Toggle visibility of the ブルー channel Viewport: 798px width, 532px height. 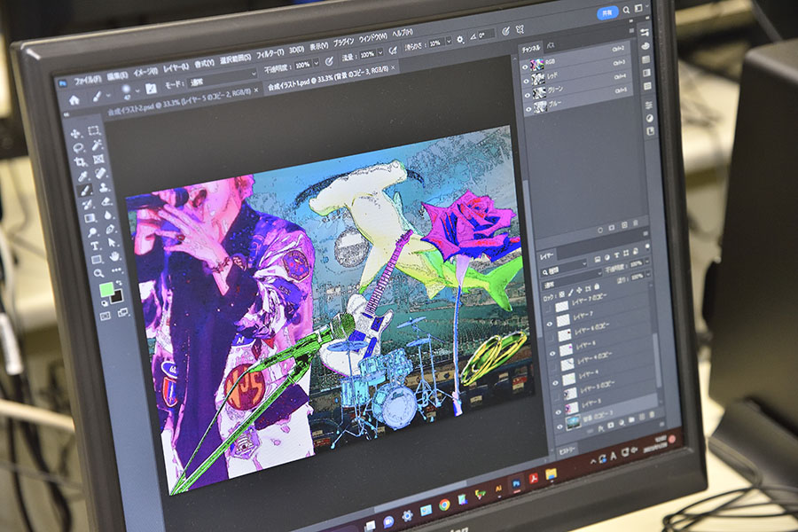tap(528, 109)
